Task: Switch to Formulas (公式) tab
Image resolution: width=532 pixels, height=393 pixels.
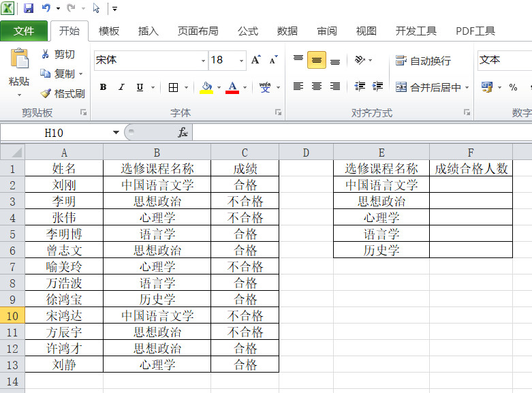Action: (x=248, y=31)
